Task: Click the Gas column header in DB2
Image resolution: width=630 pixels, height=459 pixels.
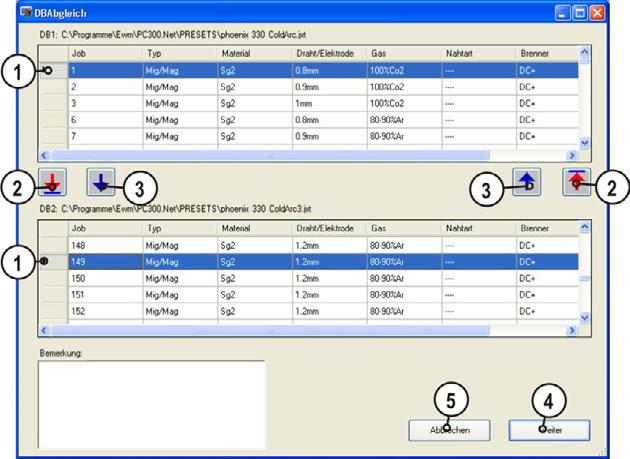Action: tap(404, 228)
